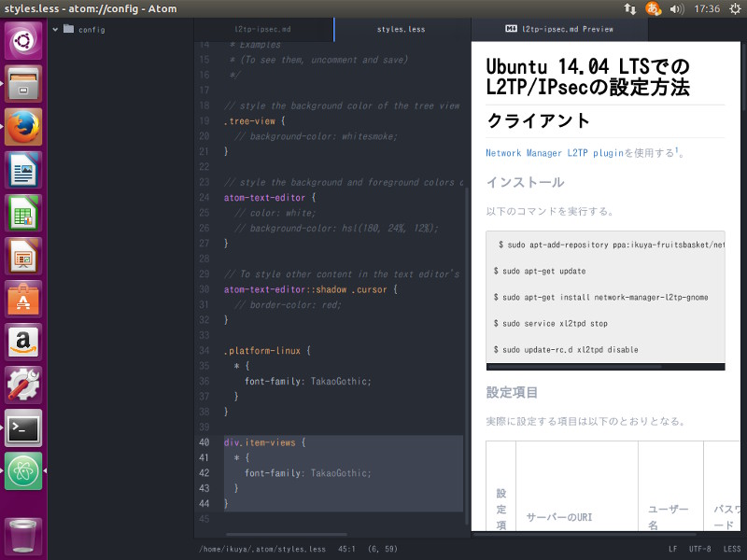The image size is (747, 560).
Task: Click the atom-text-editor selector on line 24
Action: [x=264, y=197]
